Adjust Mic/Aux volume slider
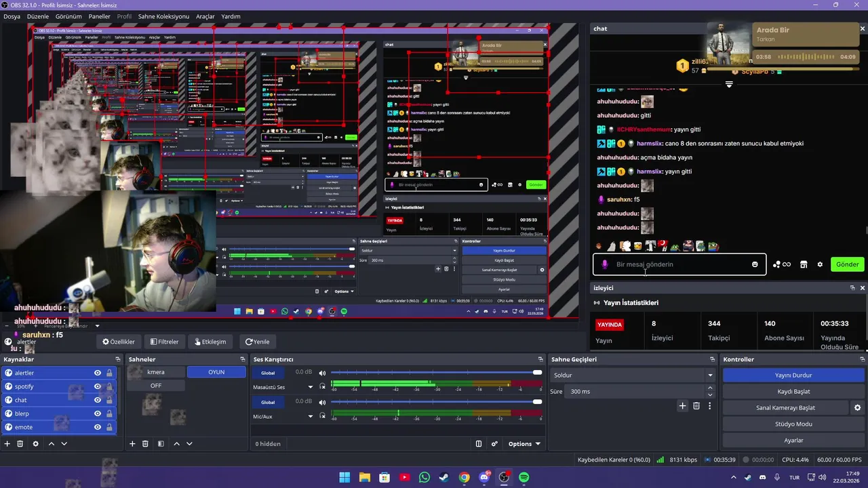Viewport: 868px width, 488px height. [435, 401]
